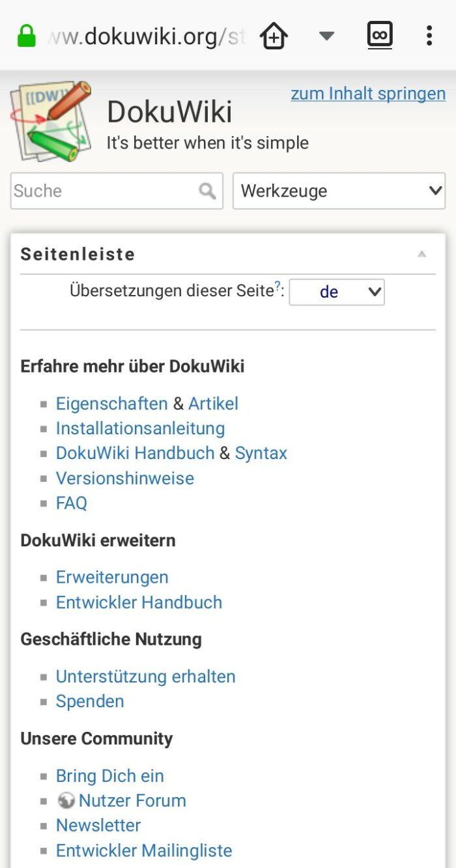Screen dimensions: 456x868
Task: Collapse the Seitenleiste panel
Action: [x=423, y=253]
